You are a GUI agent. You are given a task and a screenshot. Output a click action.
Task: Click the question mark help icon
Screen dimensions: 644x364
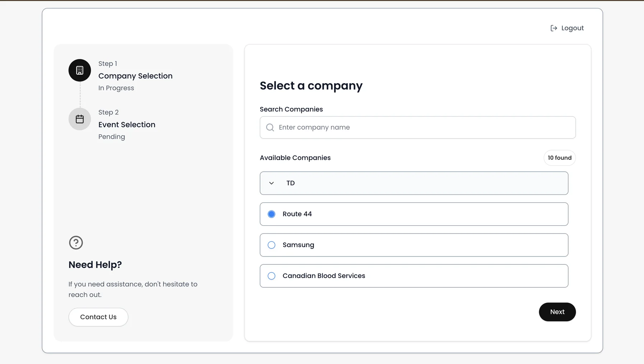pos(76,243)
